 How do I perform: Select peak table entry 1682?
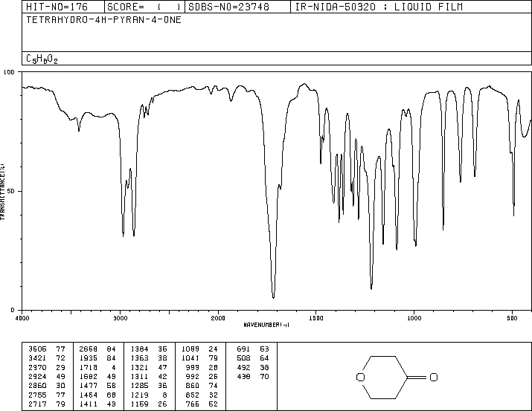[x=97, y=376]
